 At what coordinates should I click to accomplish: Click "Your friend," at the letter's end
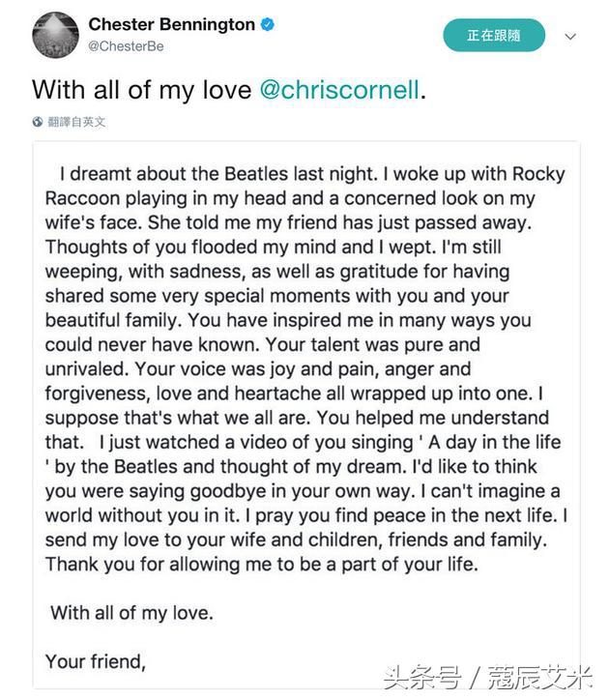tap(96, 662)
